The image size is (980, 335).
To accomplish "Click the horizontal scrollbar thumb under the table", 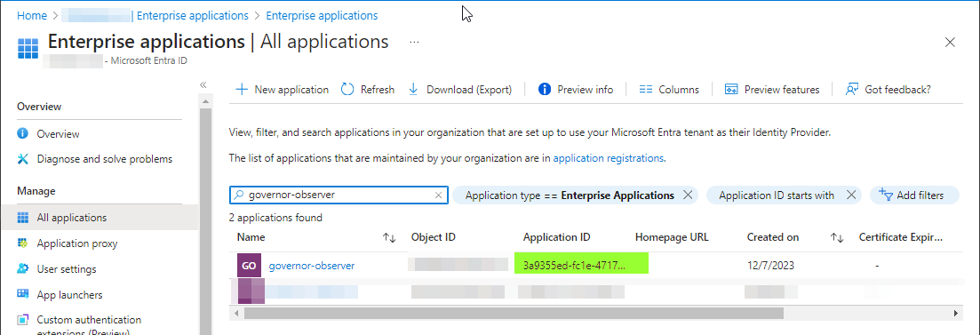I will coord(514,313).
